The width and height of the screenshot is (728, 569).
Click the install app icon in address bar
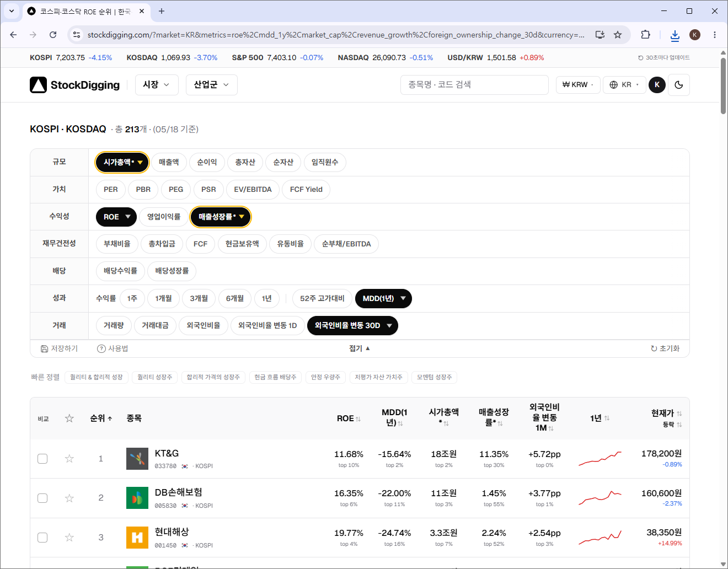pyautogui.click(x=600, y=35)
